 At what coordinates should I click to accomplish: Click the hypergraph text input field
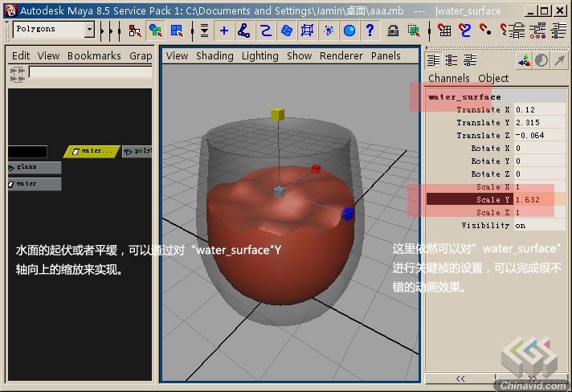(x=91, y=71)
